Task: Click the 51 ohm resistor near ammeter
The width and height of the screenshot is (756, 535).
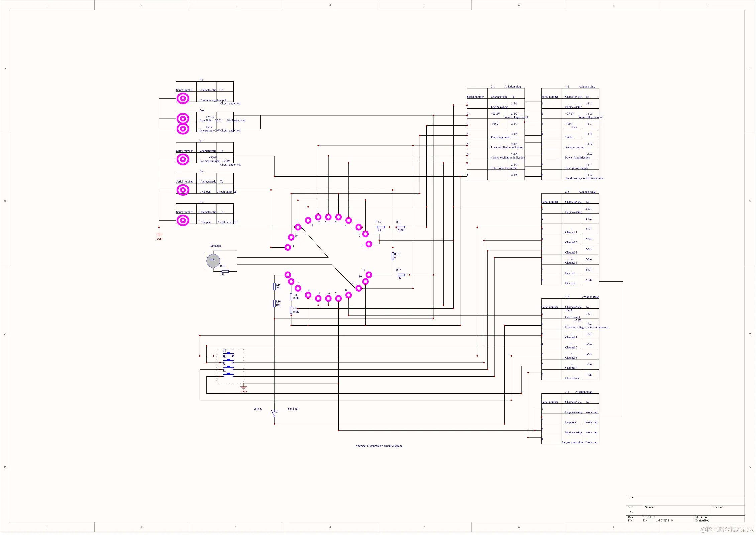Action: [x=225, y=271]
